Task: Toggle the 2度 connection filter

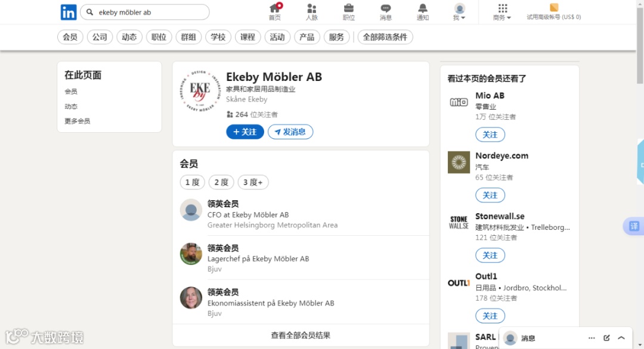Action: click(221, 182)
